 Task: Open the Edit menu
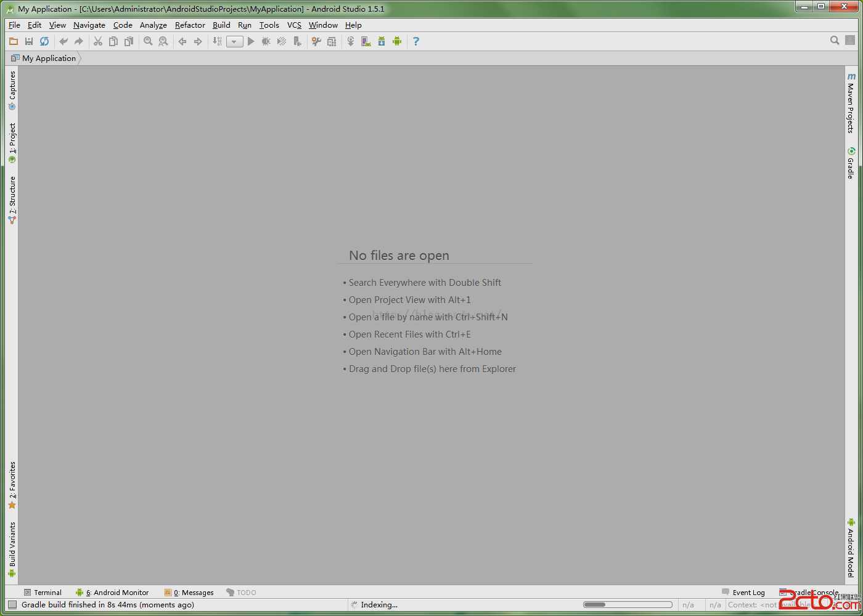click(35, 25)
